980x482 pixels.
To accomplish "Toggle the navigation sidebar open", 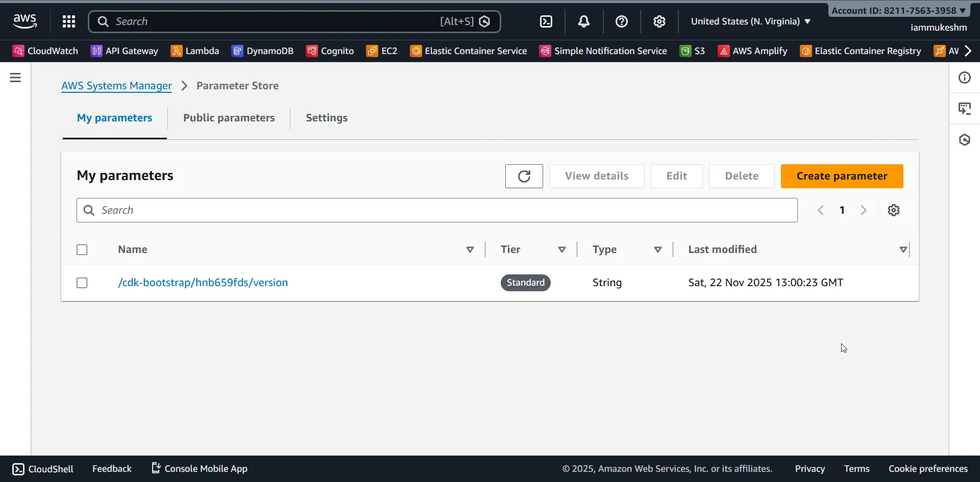I will click(16, 78).
